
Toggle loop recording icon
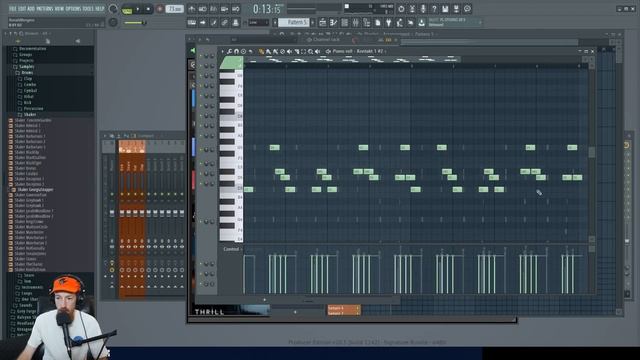(x=236, y=9)
